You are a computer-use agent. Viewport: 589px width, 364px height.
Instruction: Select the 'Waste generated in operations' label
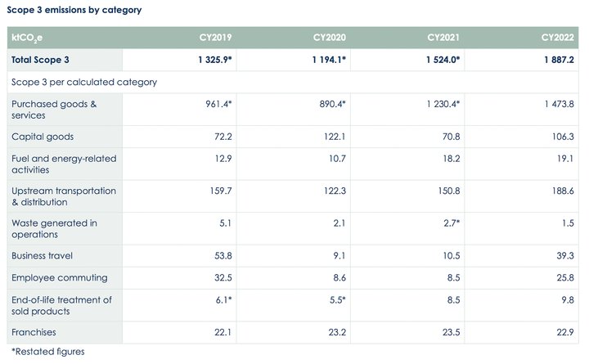[x=54, y=229]
